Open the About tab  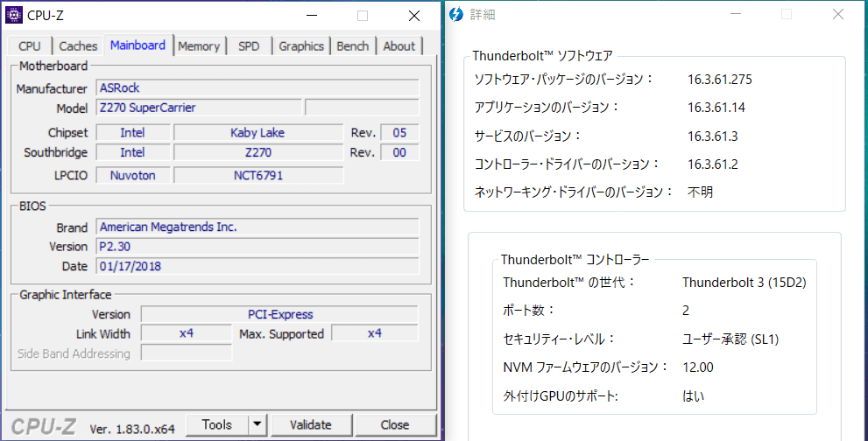(x=399, y=46)
